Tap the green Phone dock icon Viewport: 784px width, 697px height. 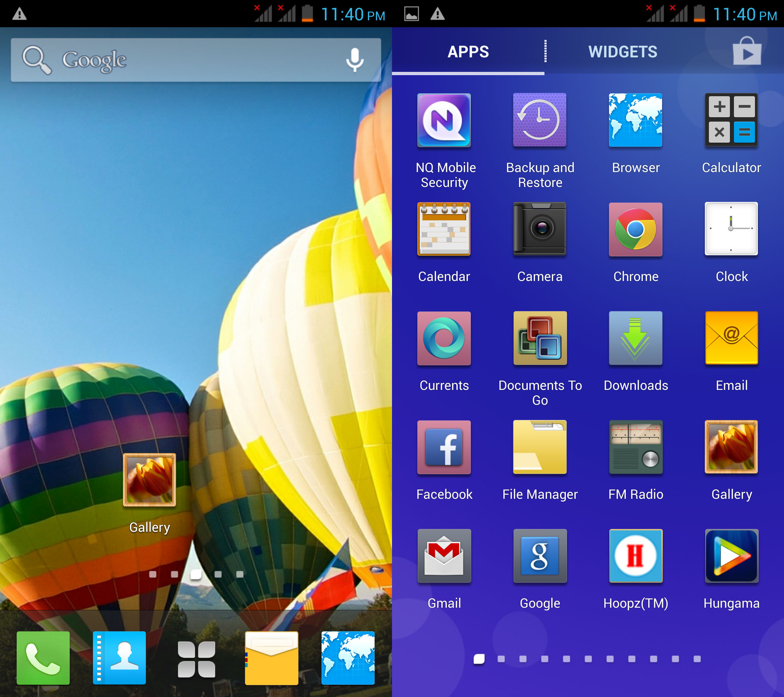pyautogui.click(x=43, y=657)
